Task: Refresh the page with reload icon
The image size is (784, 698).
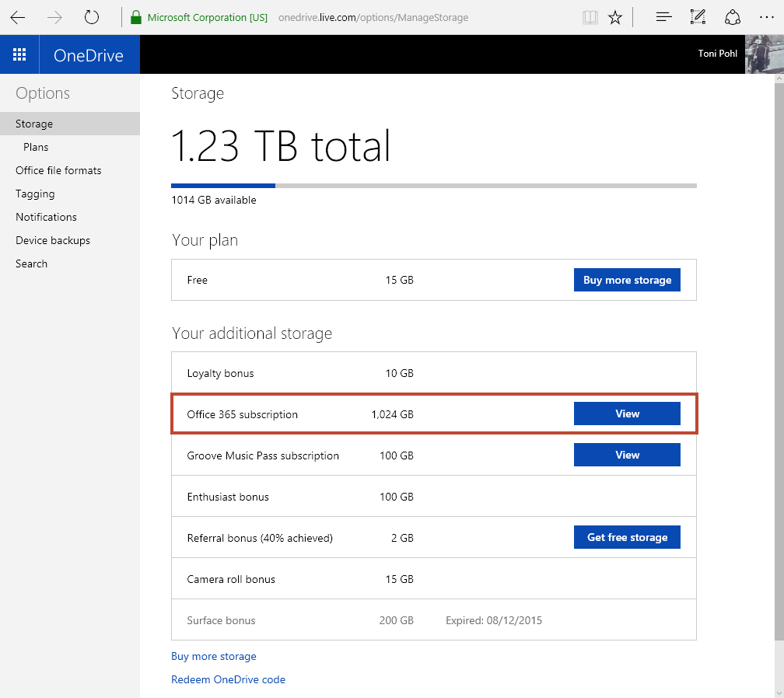Action: [x=92, y=17]
